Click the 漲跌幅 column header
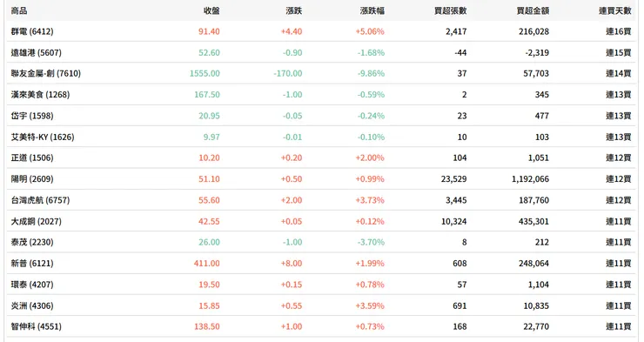The width and height of the screenshot is (644, 342). tap(372, 10)
